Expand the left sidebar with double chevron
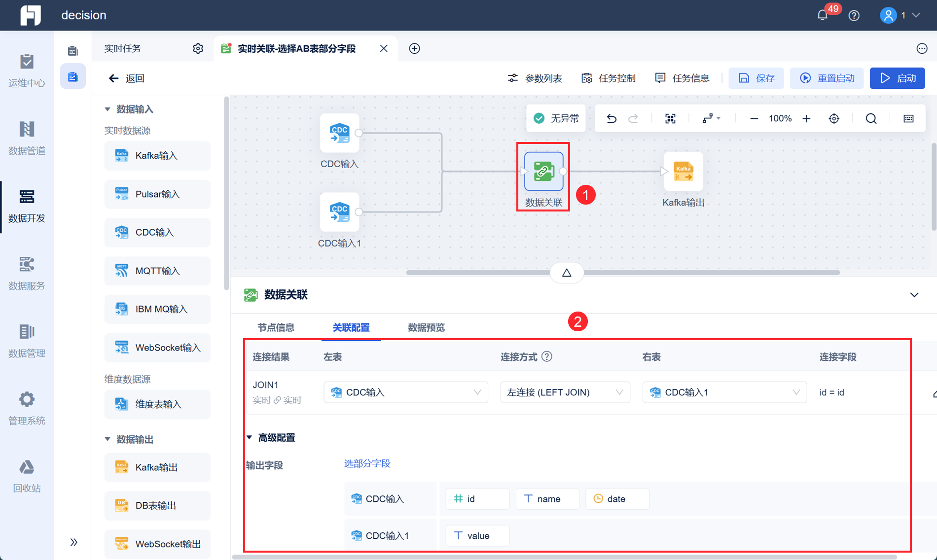 click(73, 542)
